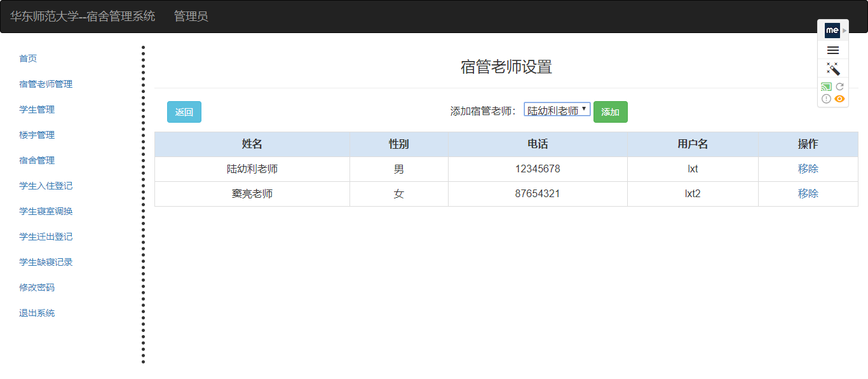
Task: Click the magic wand icon
Action: 833,69
